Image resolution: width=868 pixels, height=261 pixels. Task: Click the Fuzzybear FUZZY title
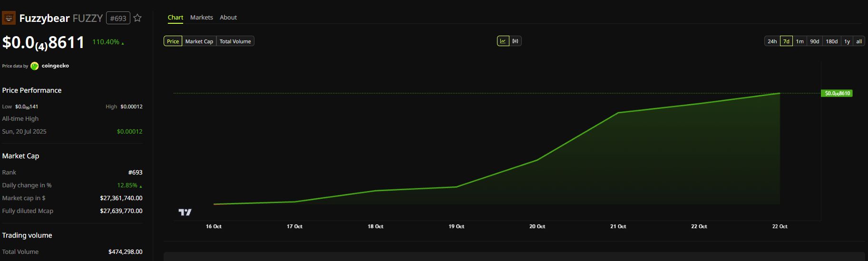click(61, 18)
